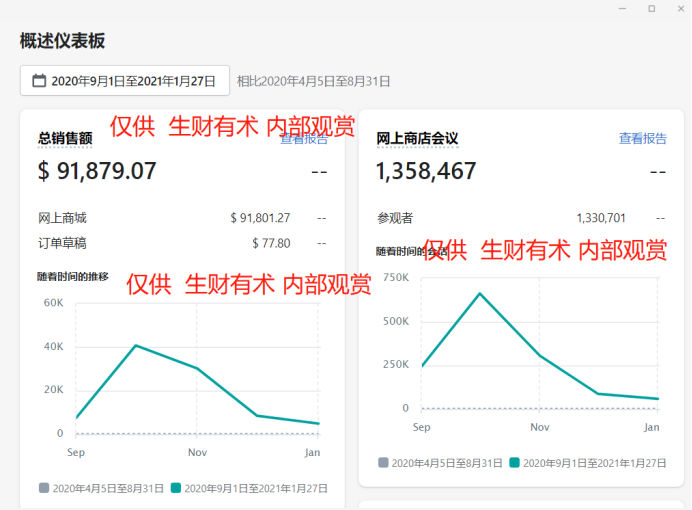Image resolution: width=692 pixels, height=510 pixels.
Task: Click the $ 77.80 value
Action: (x=271, y=243)
